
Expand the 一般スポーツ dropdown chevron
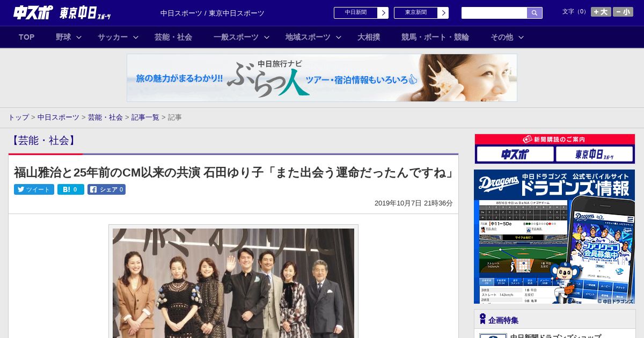click(267, 37)
